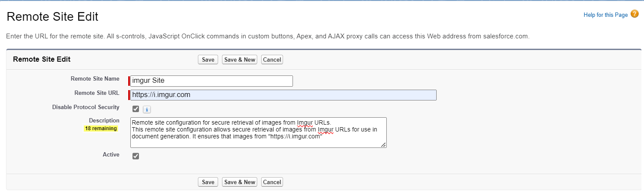The image size is (644, 191).
Task: Click the top Save button
Action: click(x=208, y=59)
